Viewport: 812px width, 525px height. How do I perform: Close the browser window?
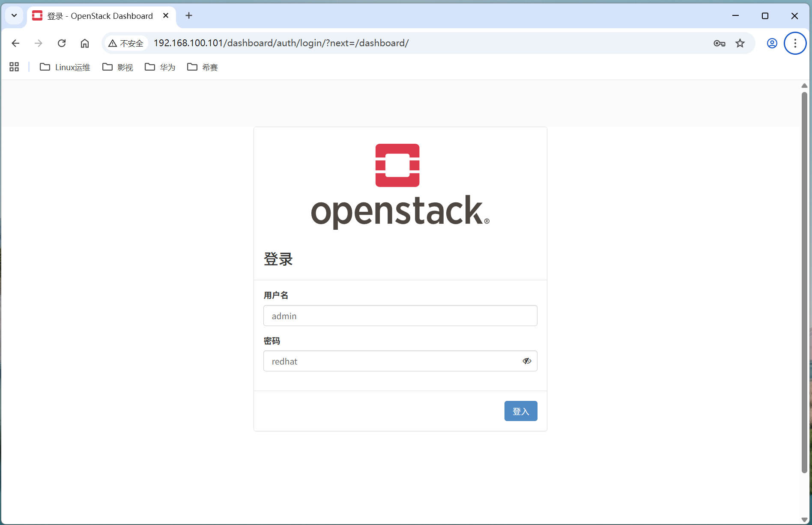794,16
